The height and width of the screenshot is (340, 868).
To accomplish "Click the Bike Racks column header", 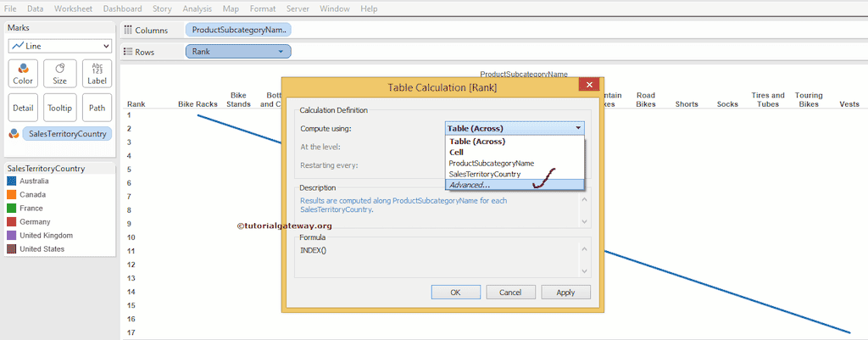I will click(x=198, y=104).
